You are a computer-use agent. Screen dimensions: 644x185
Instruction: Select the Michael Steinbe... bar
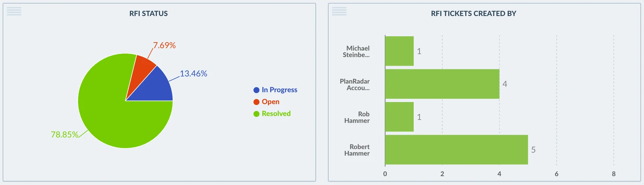click(x=399, y=51)
